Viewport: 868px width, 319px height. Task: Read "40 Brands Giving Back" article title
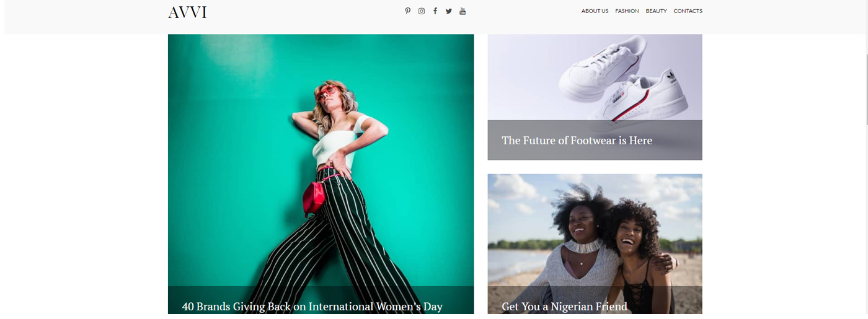click(x=312, y=307)
